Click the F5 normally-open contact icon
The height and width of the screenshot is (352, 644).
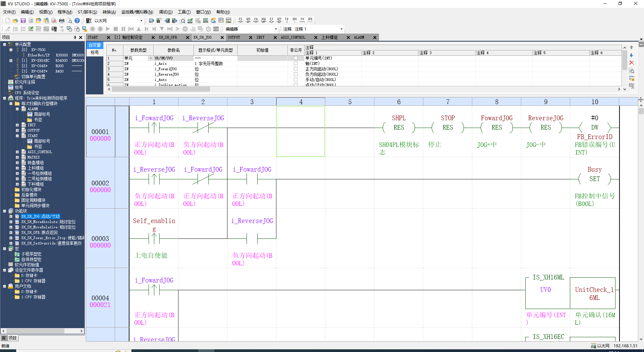pos(240,20)
